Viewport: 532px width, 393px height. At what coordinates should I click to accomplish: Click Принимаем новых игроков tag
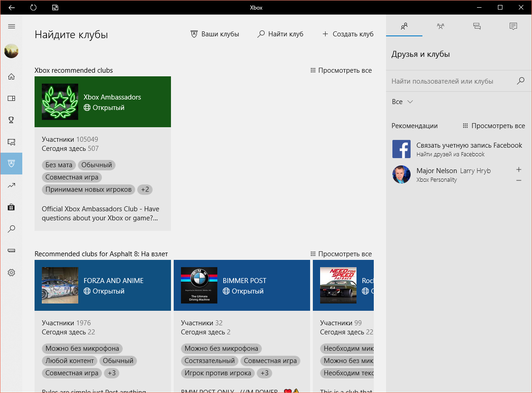pyautogui.click(x=89, y=189)
